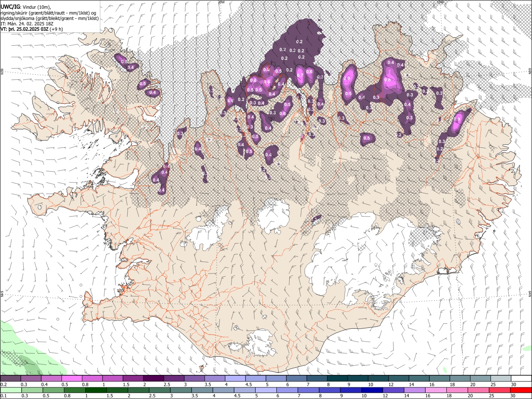Click the 'UWC/IG: Vindur (10m)' title text

[25, 7]
